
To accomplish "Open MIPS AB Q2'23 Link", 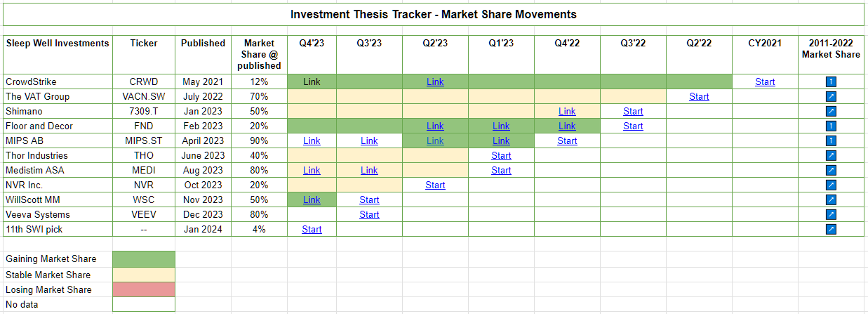I will coord(435,140).
